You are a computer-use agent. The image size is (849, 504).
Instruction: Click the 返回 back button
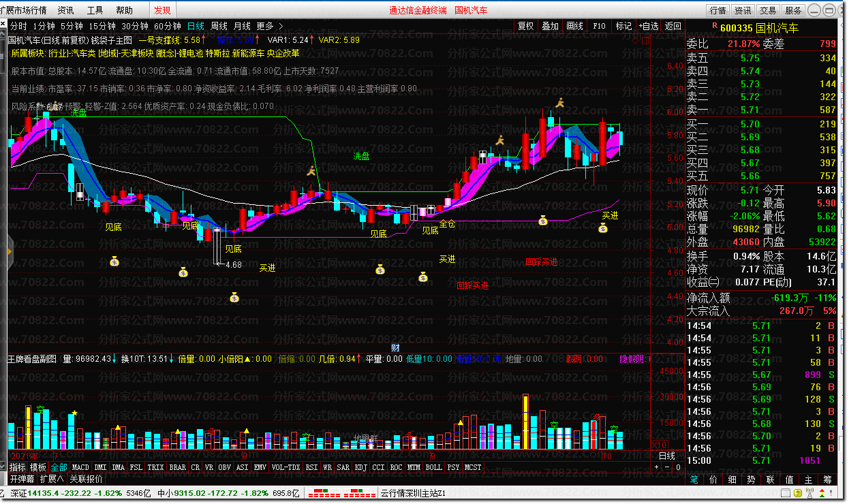pyautogui.click(x=673, y=27)
